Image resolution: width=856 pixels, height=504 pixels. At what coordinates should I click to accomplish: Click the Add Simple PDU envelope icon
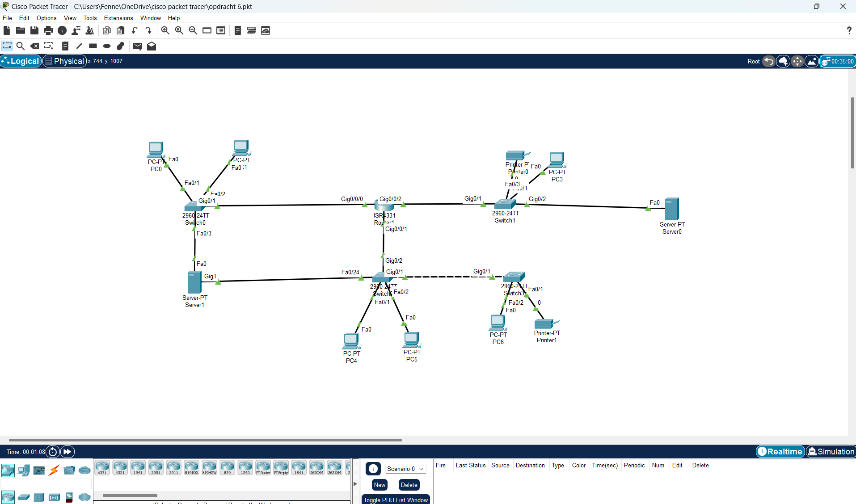(x=137, y=46)
